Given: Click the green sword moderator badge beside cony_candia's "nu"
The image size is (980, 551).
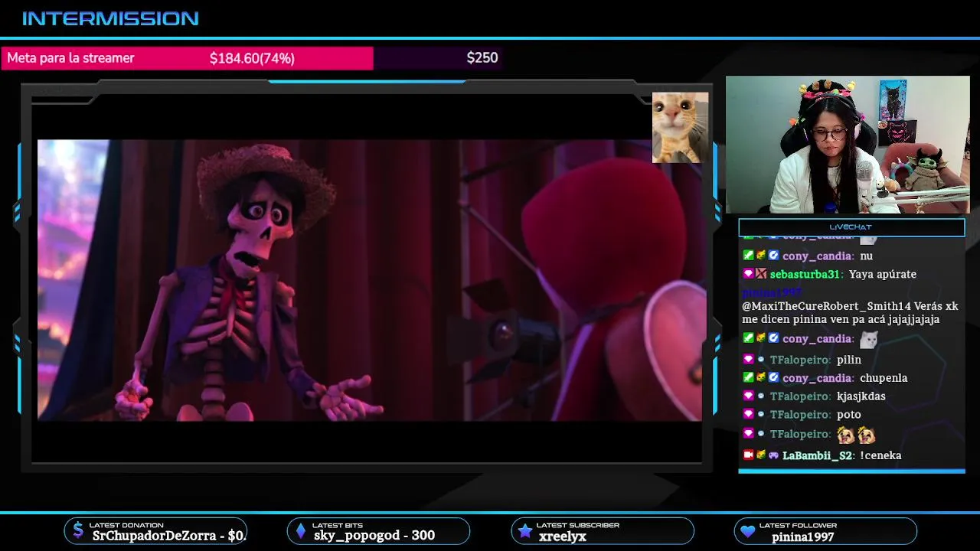Looking at the screenshot, I should click(748, 256).
